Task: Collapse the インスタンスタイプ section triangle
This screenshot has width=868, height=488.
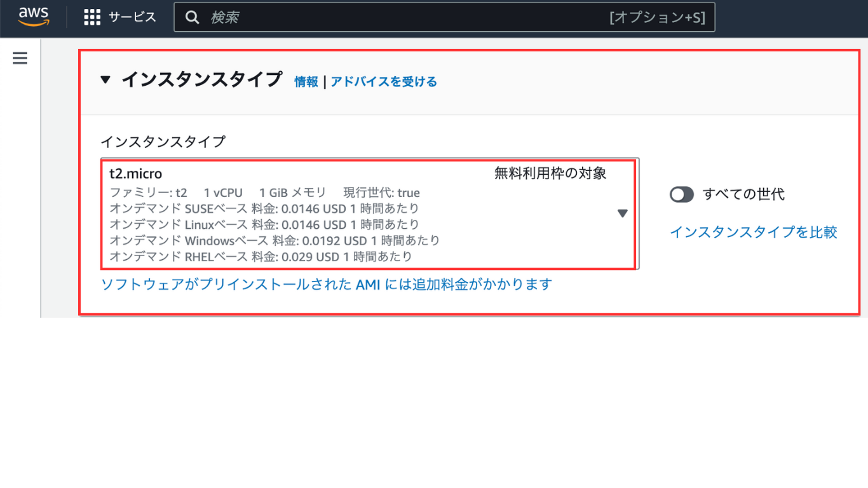Action: pyautogui.click(x=105, y=80)
